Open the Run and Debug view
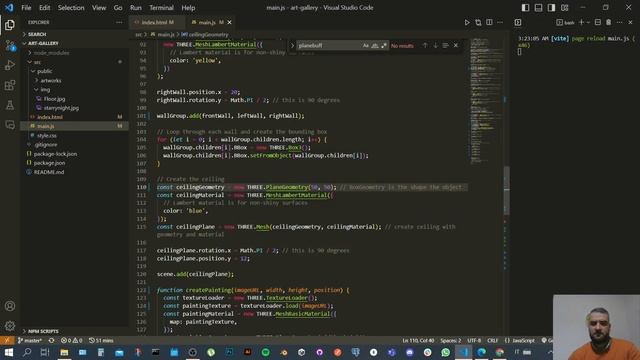Screen dimensions: 640x360 click(x=10, y=65)
